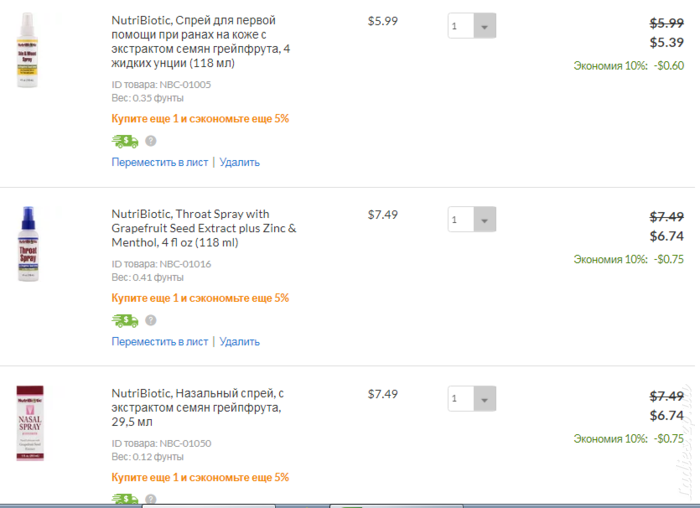Viewport: 700px width, 508px height.
Task: Open the NutriBiotic Спрей для первой помощи title
Action: (200, 42)
